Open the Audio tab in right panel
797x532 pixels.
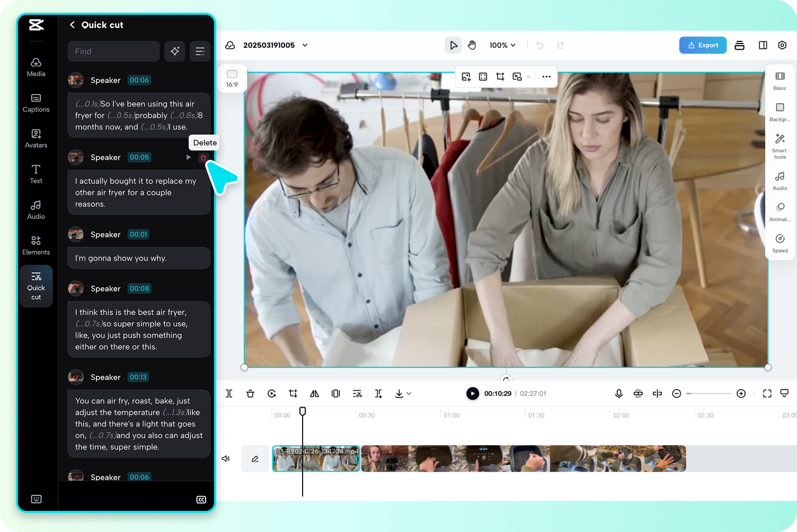[x=780, y=181]
